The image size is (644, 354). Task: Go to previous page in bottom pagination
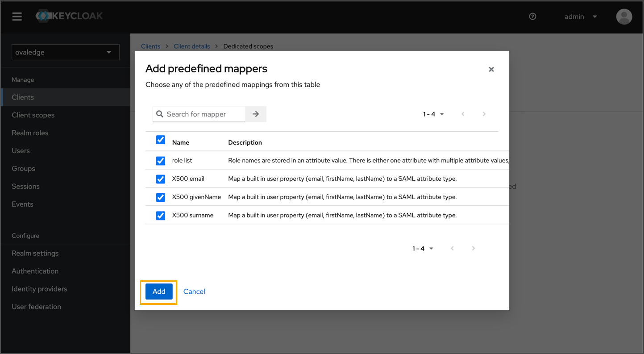click(452, 248)
